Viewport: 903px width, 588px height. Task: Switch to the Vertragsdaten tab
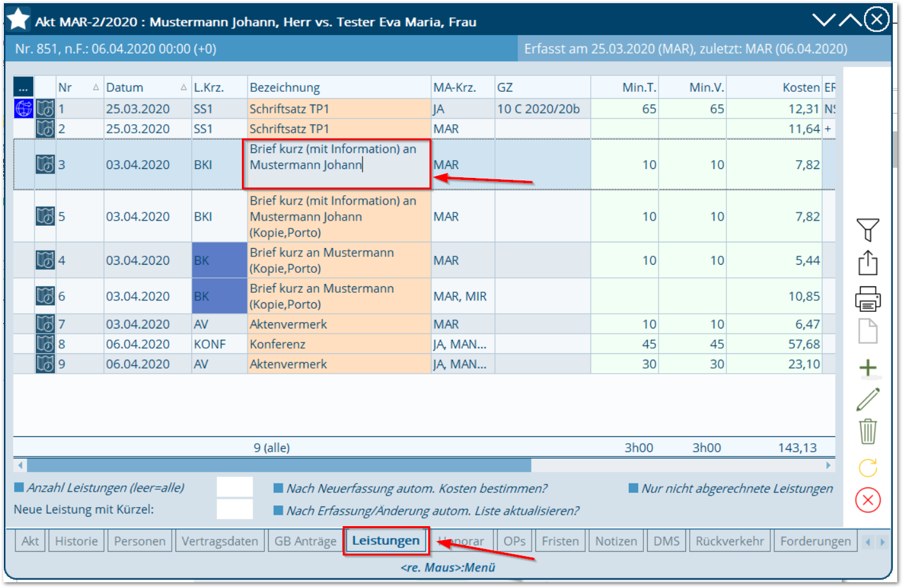[220, 541]
